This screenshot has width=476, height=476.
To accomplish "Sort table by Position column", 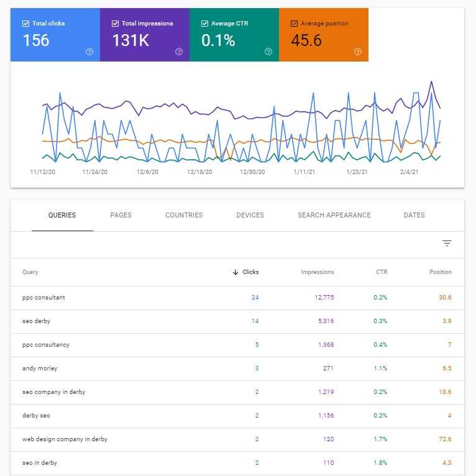I will [440, 272].
